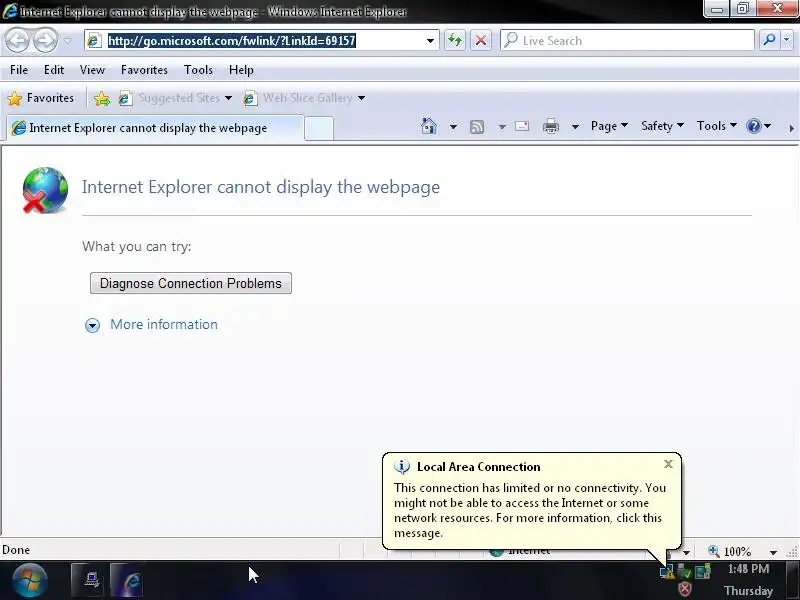Click the red Stop loading icon

pos(481,40)
